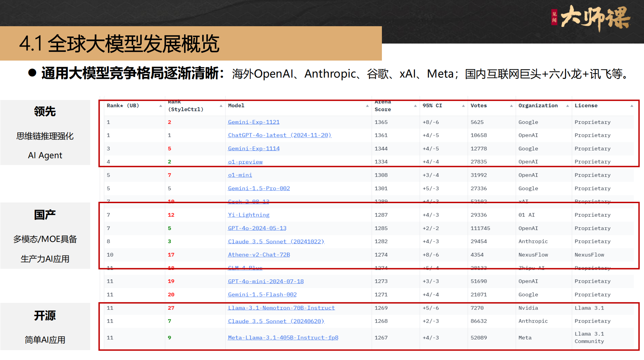Click the 国产 sidebar heading
Viewport: 644px width, 360px height.
[45, 215]
